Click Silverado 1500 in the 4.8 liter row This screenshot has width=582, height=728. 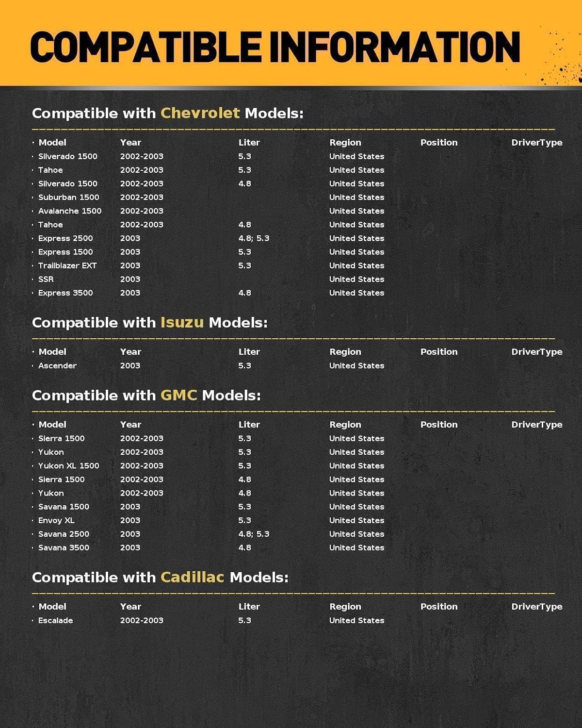(x=68, y=183)
